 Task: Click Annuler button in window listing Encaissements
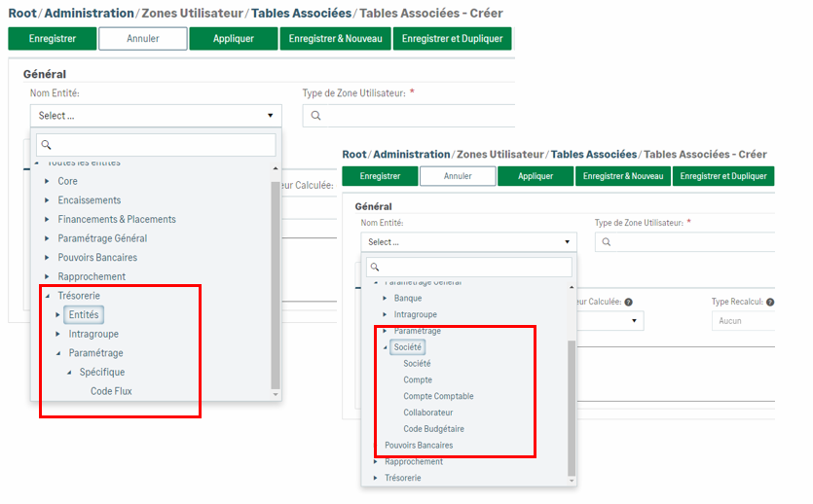[x=142, y=39]
